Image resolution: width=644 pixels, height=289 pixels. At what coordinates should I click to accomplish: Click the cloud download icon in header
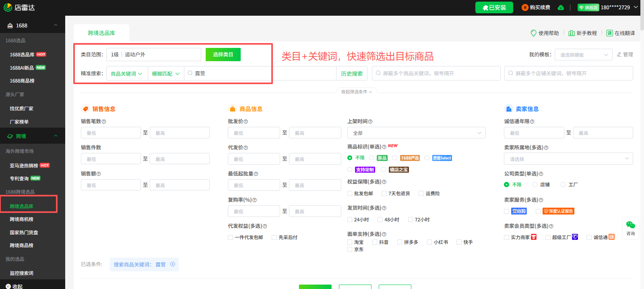tap(561, 8)
